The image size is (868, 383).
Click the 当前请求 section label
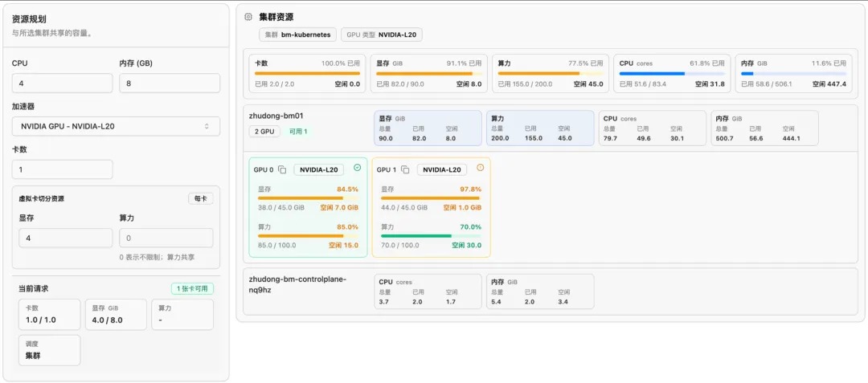coord(34,288)
